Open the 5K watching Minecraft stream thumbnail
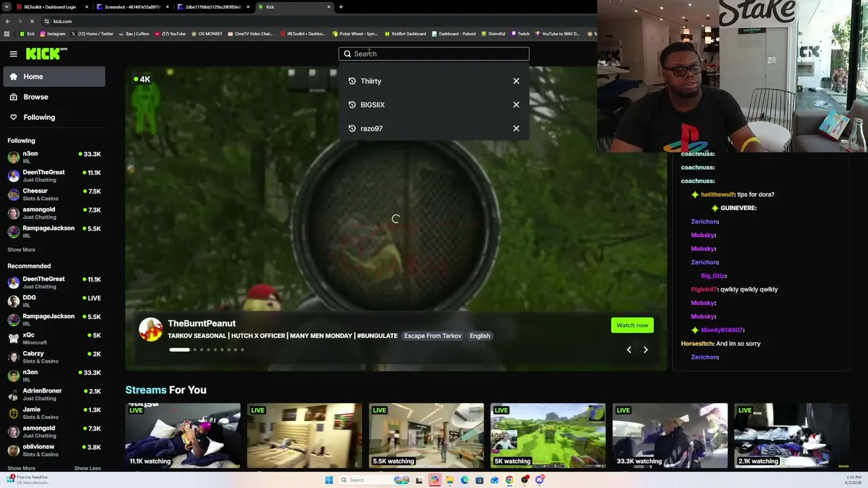This screenshot has height=488, width=868. (x=548, y=436)
